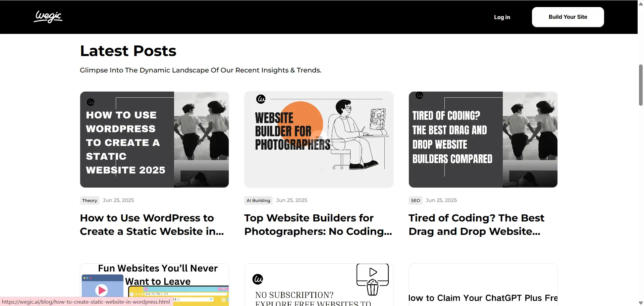Open the Website Builder for Photographers thumbnail
This screenshot has width=644, height=306.
point(319,140)
